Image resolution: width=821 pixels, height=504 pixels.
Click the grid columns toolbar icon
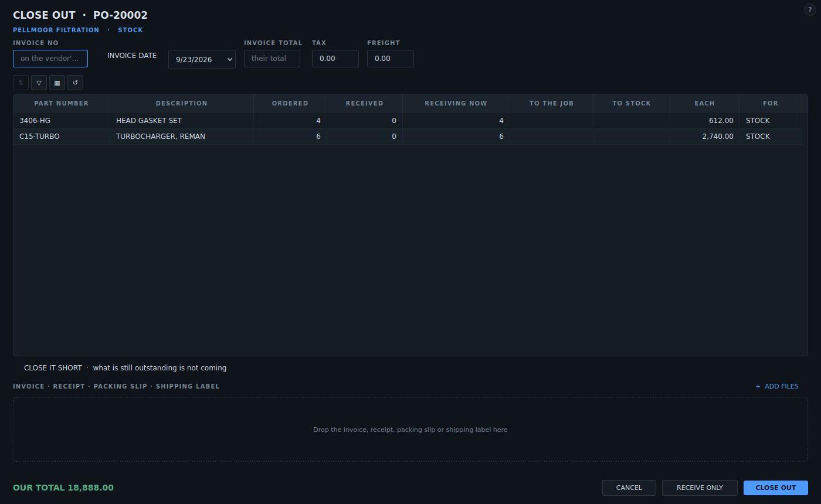57,83
